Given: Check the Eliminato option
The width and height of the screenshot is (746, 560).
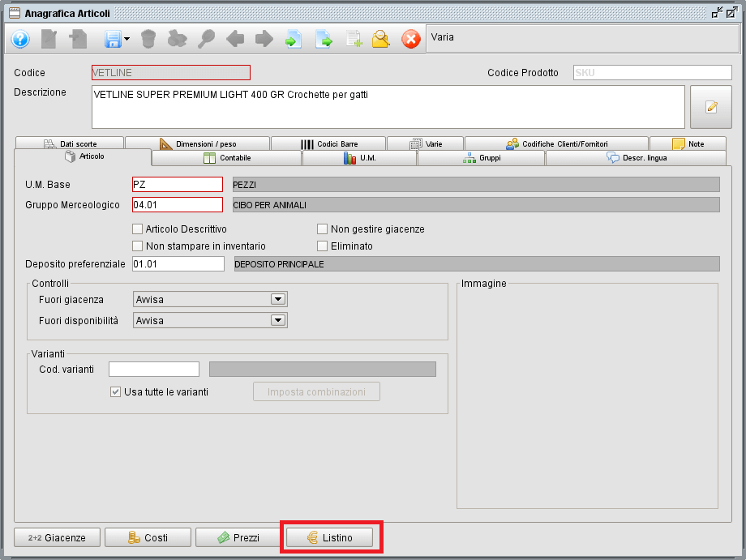Looking at the screenshot, I should pos(321,246).
